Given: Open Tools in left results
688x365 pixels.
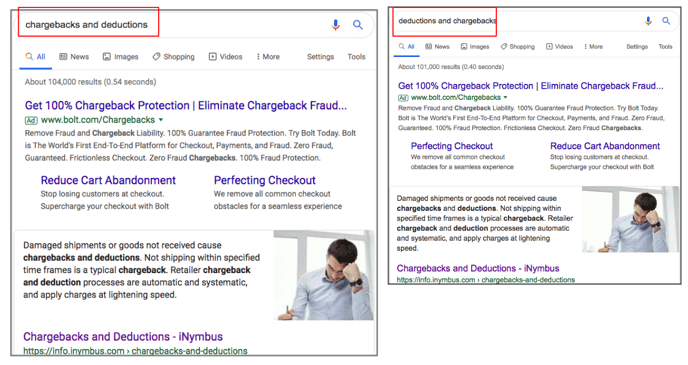Looking at the screenshot, I should click(356, 57).
